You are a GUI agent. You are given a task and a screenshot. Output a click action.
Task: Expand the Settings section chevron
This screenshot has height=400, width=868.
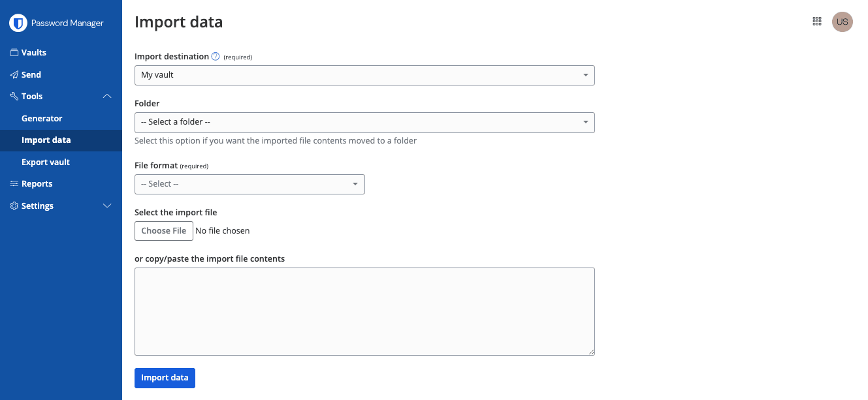point(107,206)
